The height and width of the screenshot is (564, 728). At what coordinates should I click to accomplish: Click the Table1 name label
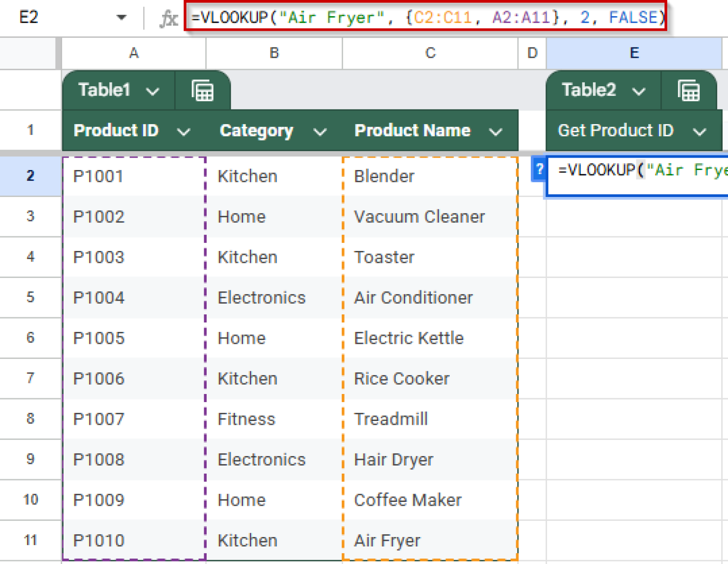click(105, 90)
